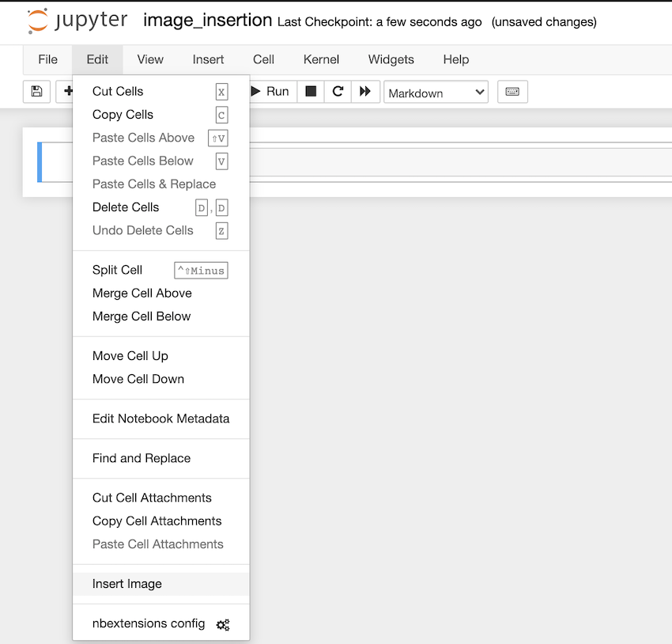The image size is (672, 644).
Task: Open the Widgets menu
Action: (x=391, y=59)
